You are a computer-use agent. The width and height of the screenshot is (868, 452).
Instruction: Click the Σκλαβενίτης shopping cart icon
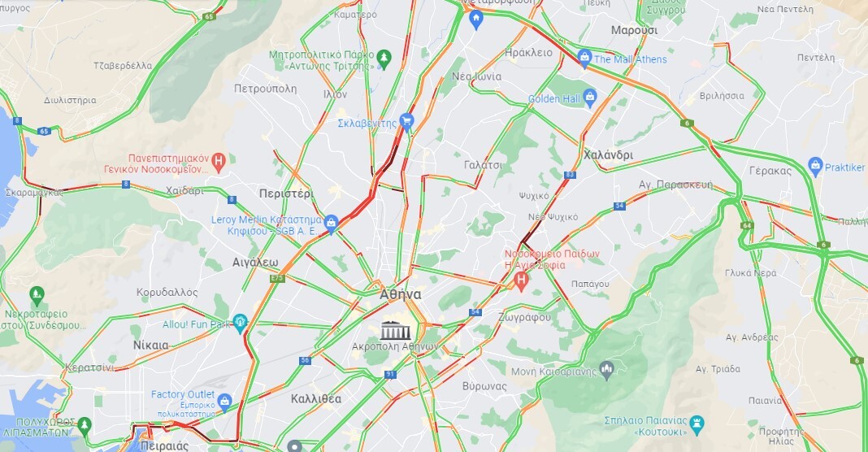407,122
